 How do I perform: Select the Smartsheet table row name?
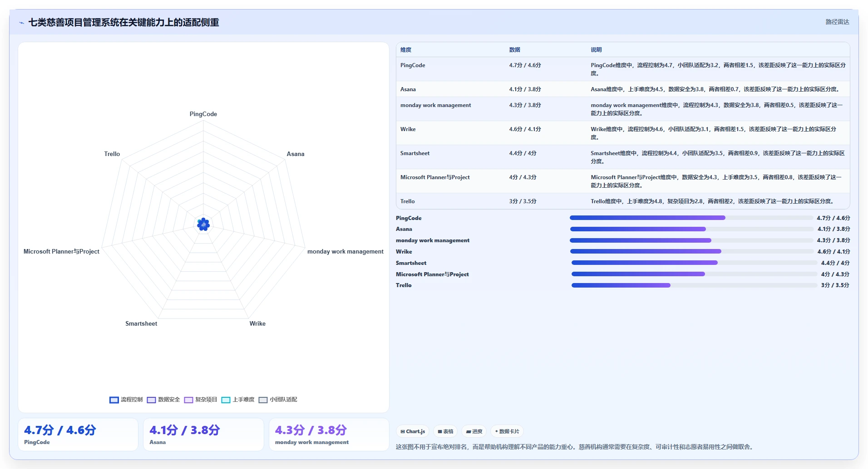pos(415,153)
